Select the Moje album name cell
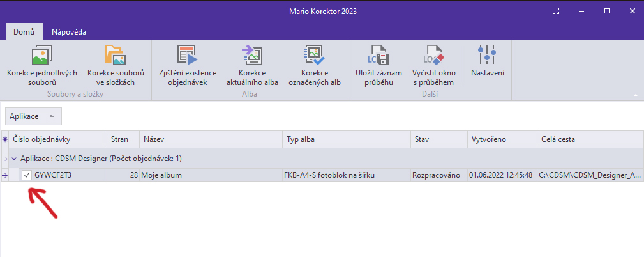 (211, 175)
